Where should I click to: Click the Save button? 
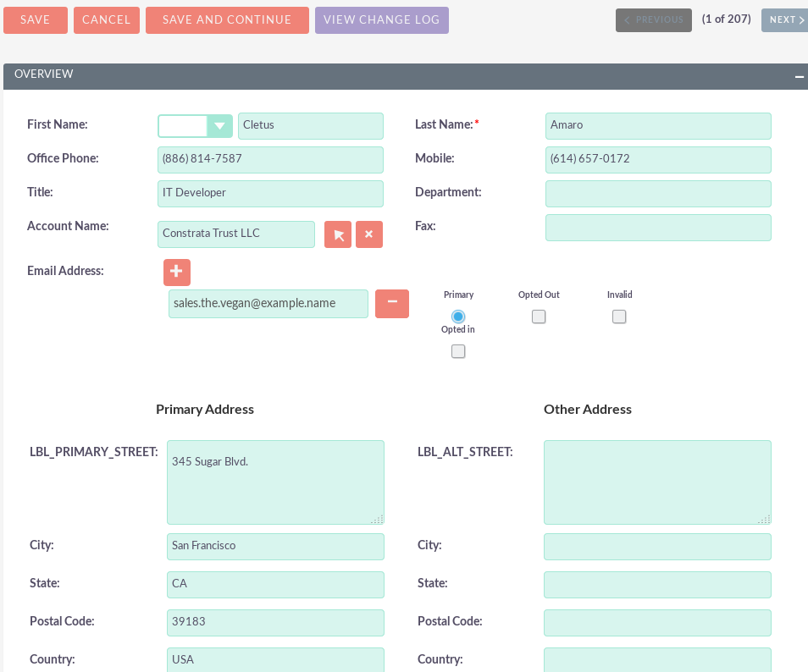36,20
